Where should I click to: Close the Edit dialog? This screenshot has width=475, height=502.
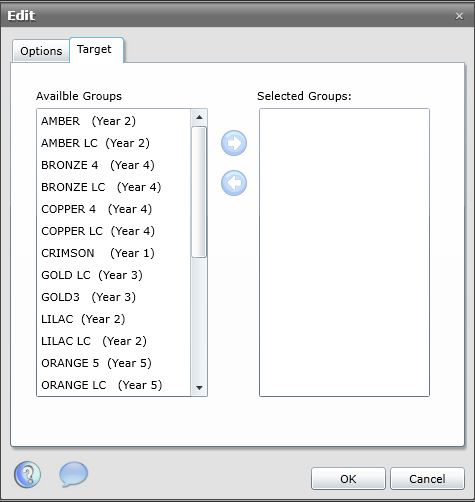(459, 16)
